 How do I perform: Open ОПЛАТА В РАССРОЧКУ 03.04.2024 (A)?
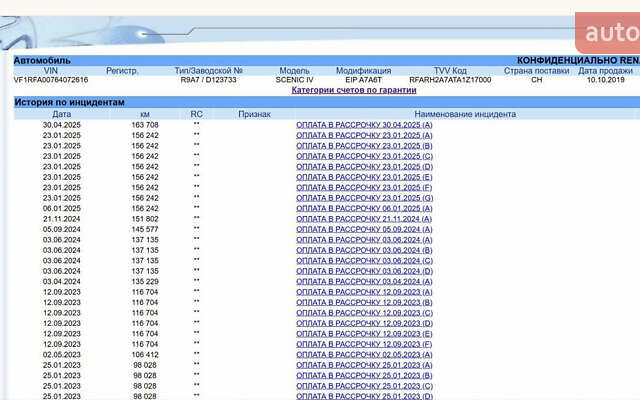pyautogui.click(x=364, y=281)
